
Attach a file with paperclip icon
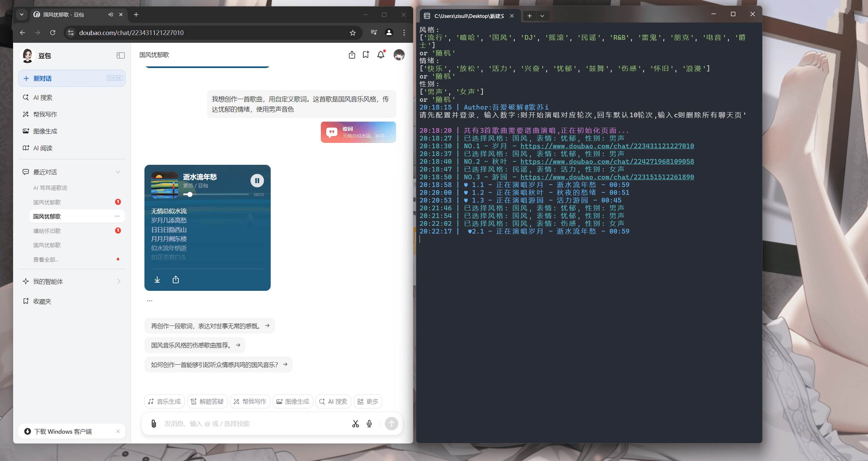tap(154, 424)
